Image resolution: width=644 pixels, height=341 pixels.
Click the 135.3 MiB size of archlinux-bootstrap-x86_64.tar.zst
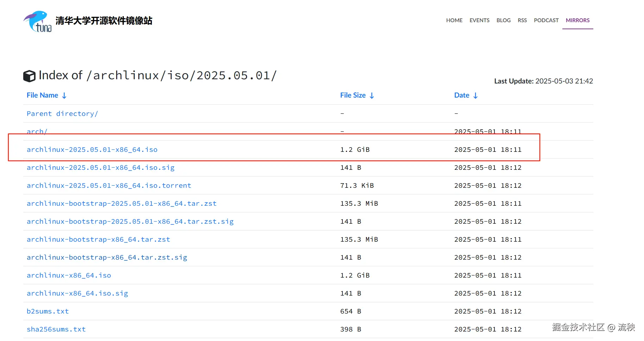[359, 239]
